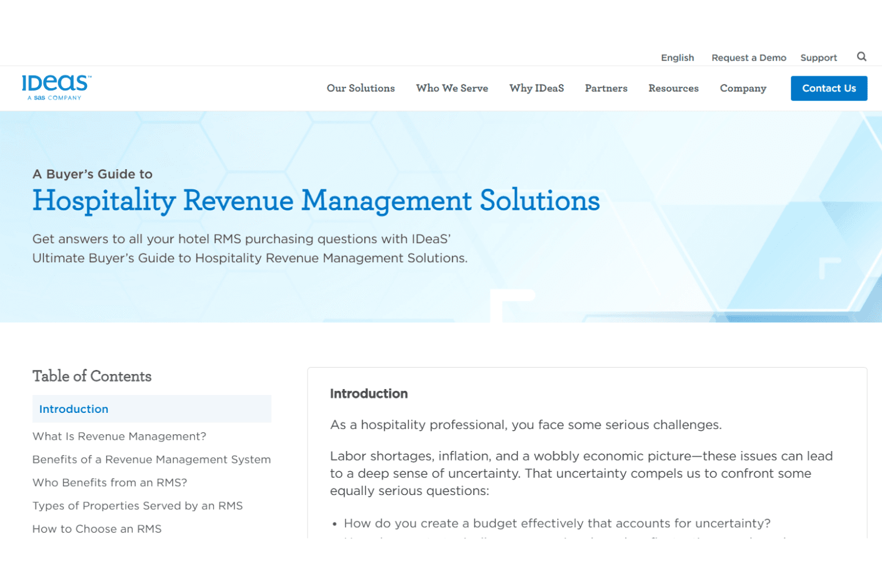The height and width of the screenshot is (588, 882).
Task: Jump to What Is Revenue Management?
Action: (x=119, y=437)
